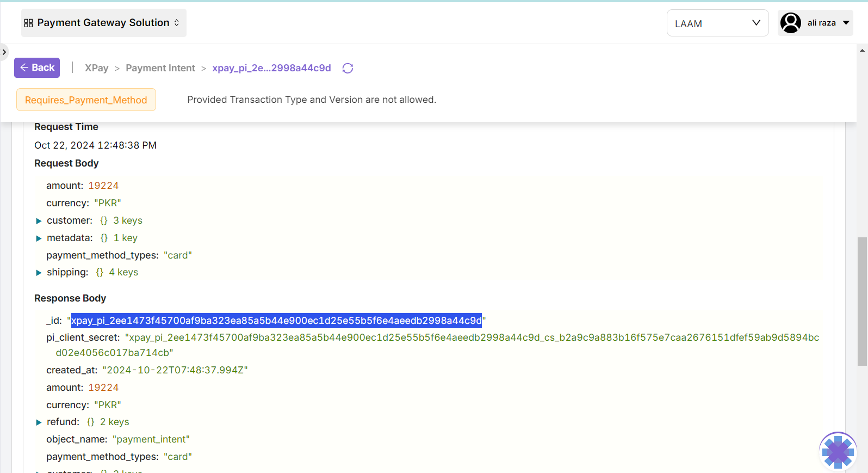
Task: Click the highlighted _id value text
Action: (276, 321)
